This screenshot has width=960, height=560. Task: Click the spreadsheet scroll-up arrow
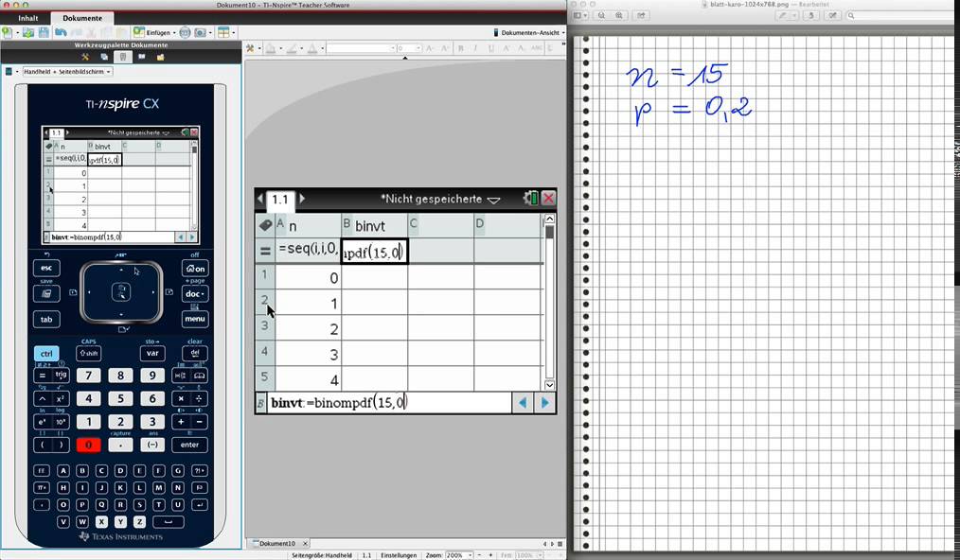[549, 219]
